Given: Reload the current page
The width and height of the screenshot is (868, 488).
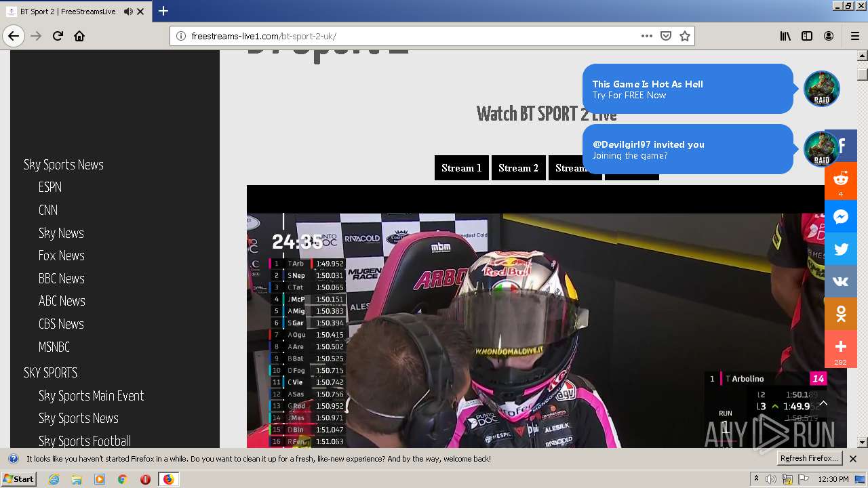Looking at the screenshot, I should [x=58, y=36].
